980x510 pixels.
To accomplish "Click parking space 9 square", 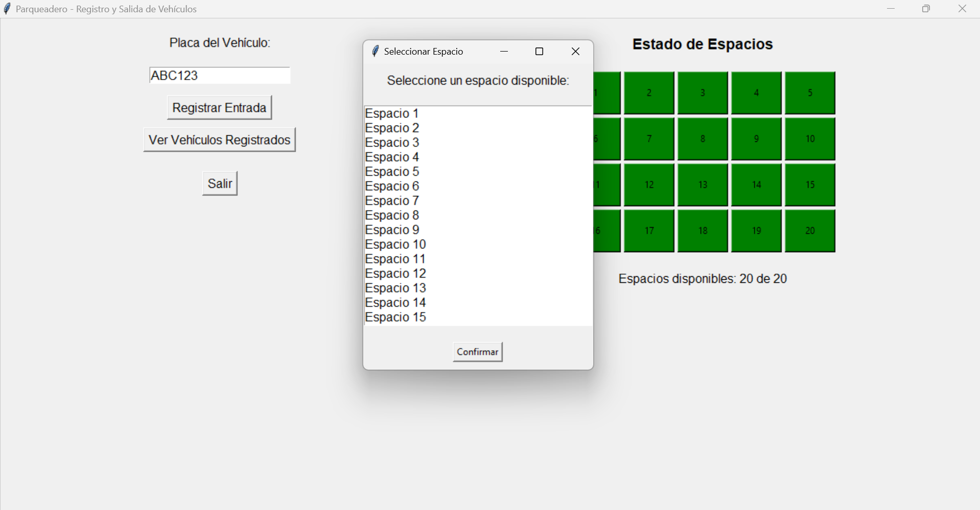I will click(x=756, y=139).
